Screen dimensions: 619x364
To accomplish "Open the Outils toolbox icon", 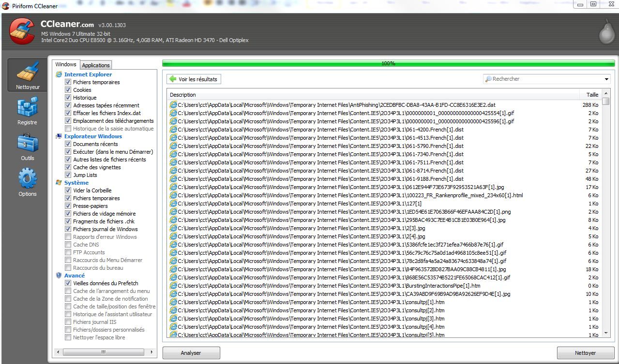I will pos(27,143).
